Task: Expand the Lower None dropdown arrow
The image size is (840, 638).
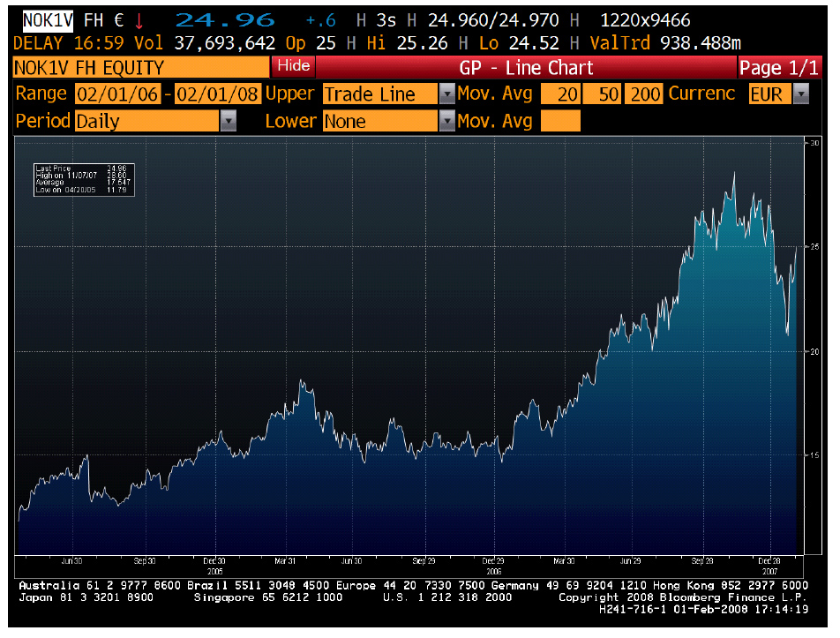Action: pyautogui.click(x=446, y=121)
